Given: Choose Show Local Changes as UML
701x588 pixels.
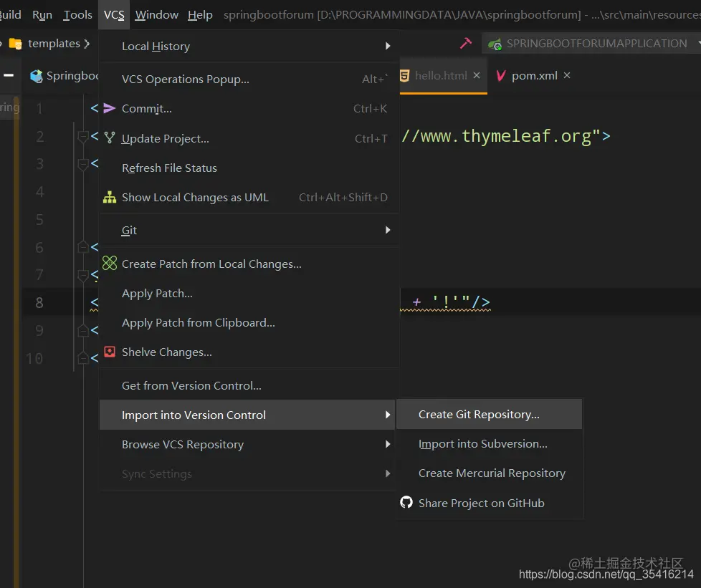Looking at the screenshot, I should click(247, 198).
